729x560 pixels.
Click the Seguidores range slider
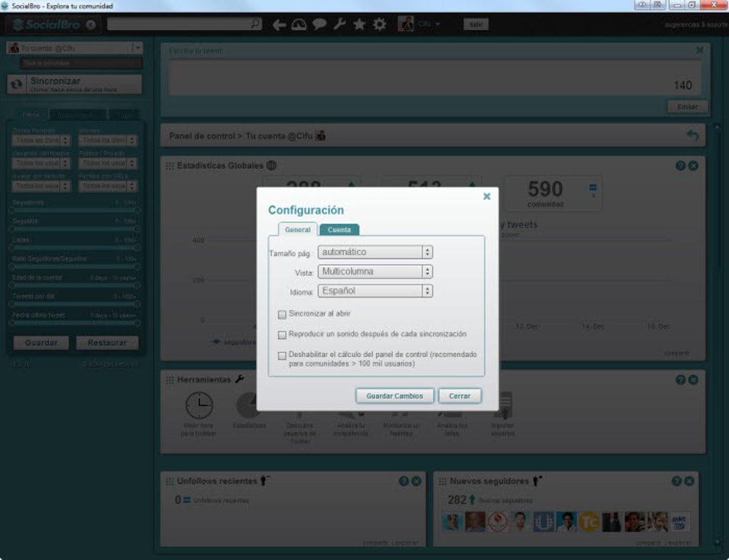[x=74, y=210]
